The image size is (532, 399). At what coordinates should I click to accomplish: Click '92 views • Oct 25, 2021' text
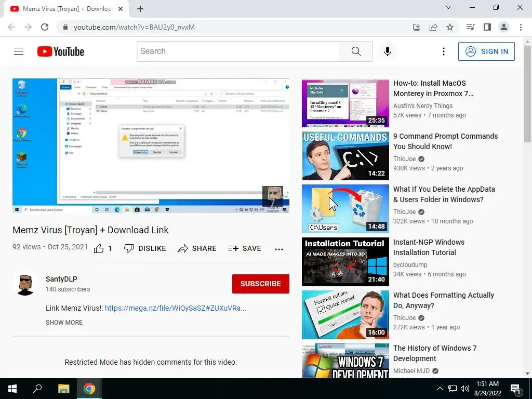[50, 247]
